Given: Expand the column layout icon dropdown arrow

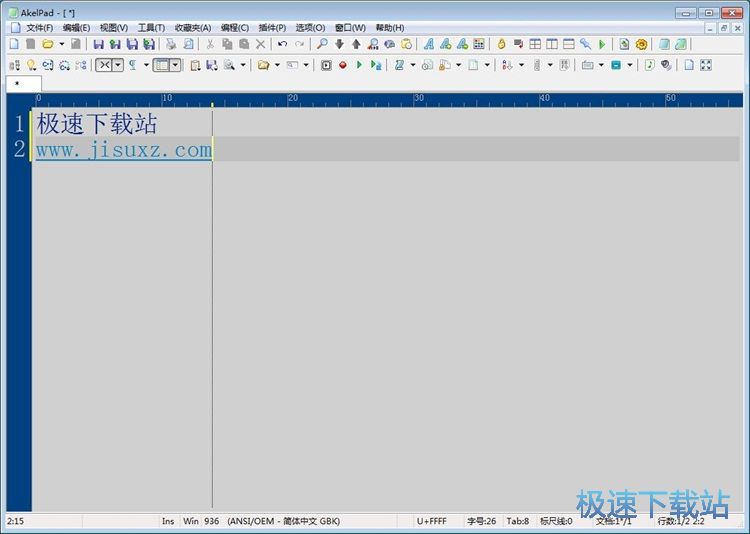Looking at the screenshot, I should (x=176, y=65).
